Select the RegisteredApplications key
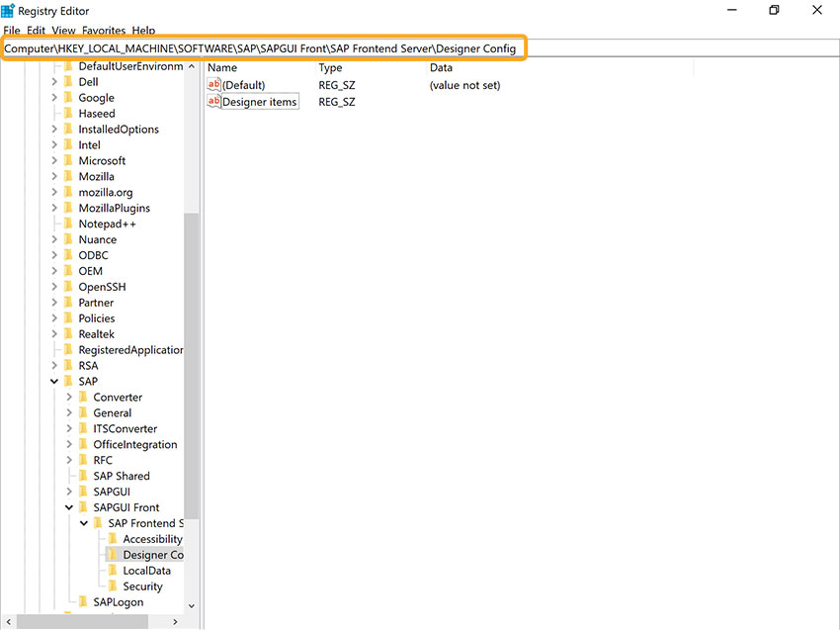 tap(130, 350)
